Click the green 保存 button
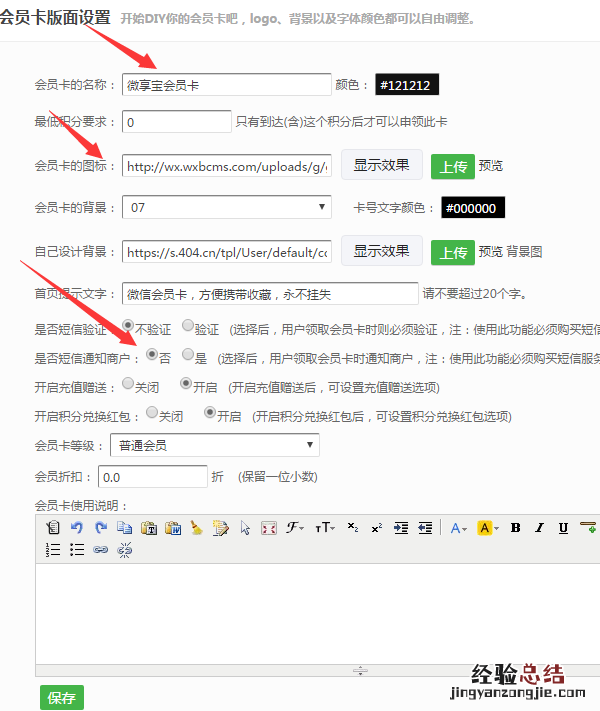600x711 pixels. (x=62, y=697)
